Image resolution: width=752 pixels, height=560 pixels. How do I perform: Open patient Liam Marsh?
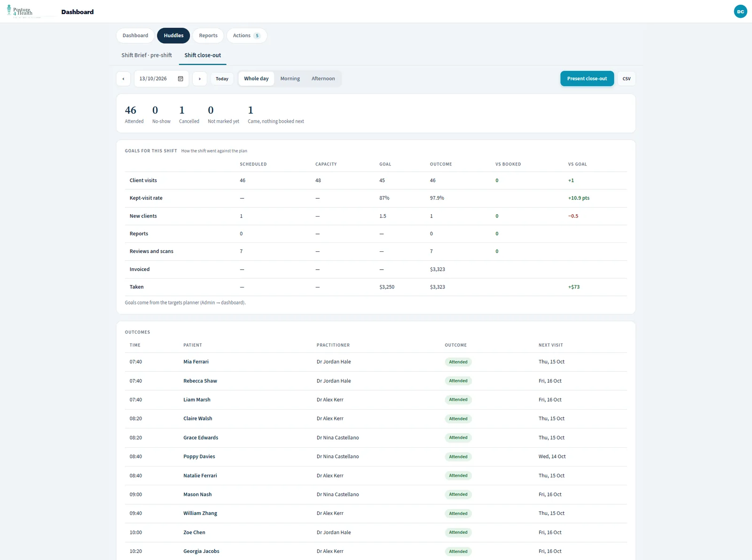[x=197, y=400]
